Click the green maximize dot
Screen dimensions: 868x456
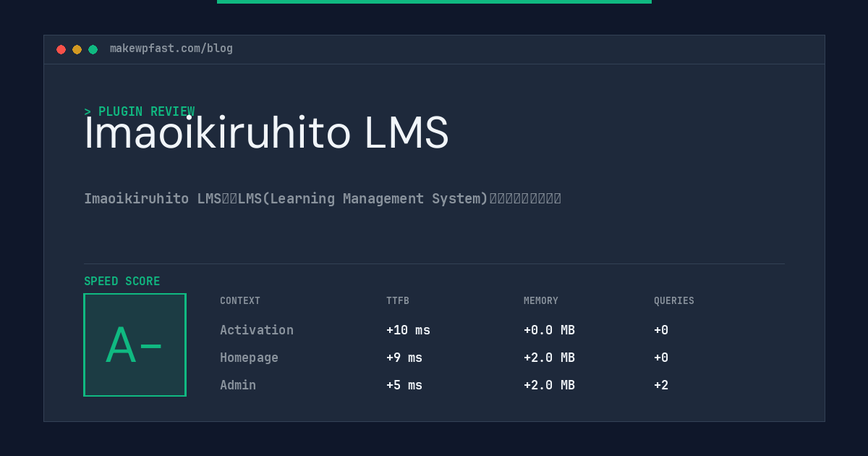pos(93,49)
